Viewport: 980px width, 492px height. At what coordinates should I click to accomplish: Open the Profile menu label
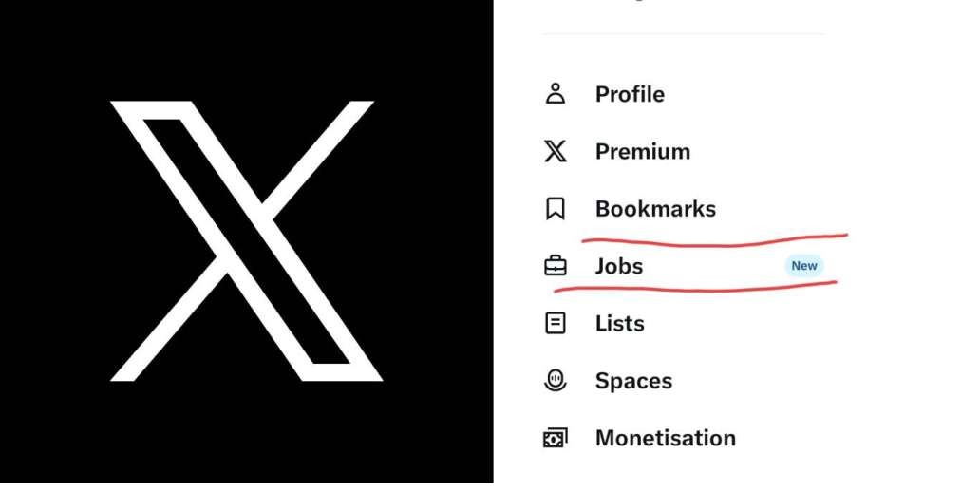(x=630, y=94)
